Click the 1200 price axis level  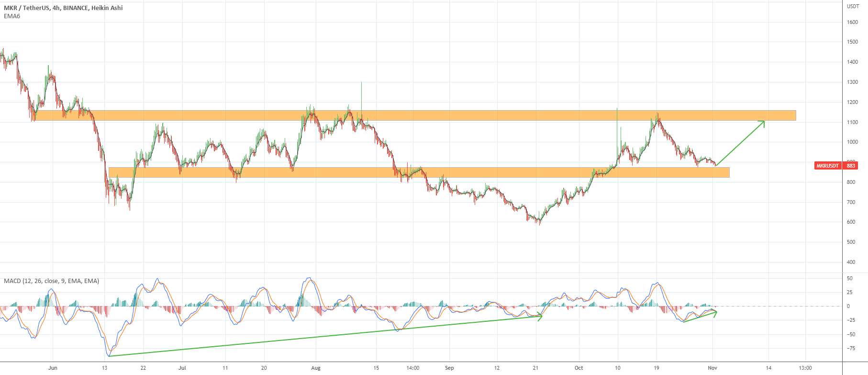pyautogui.click(x=852, y=102)
